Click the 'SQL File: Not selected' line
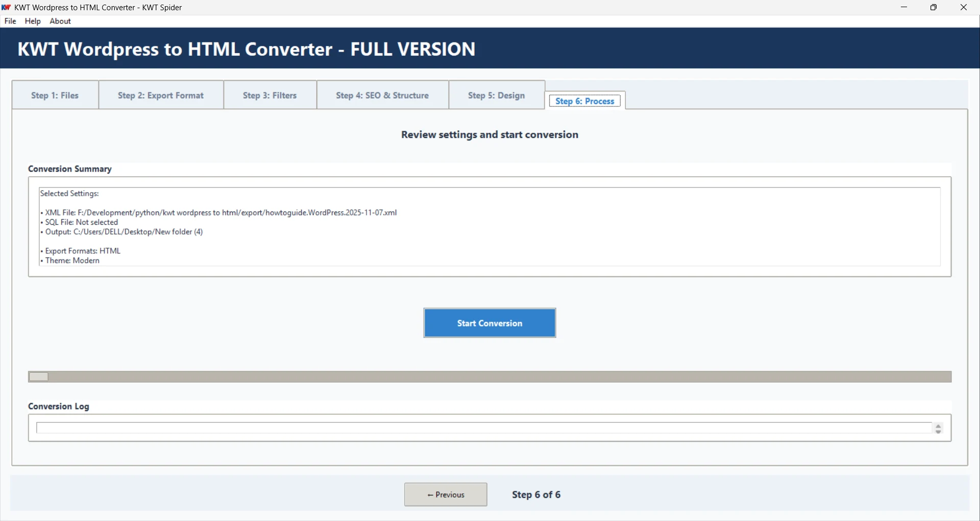 (x=79, y=222)
